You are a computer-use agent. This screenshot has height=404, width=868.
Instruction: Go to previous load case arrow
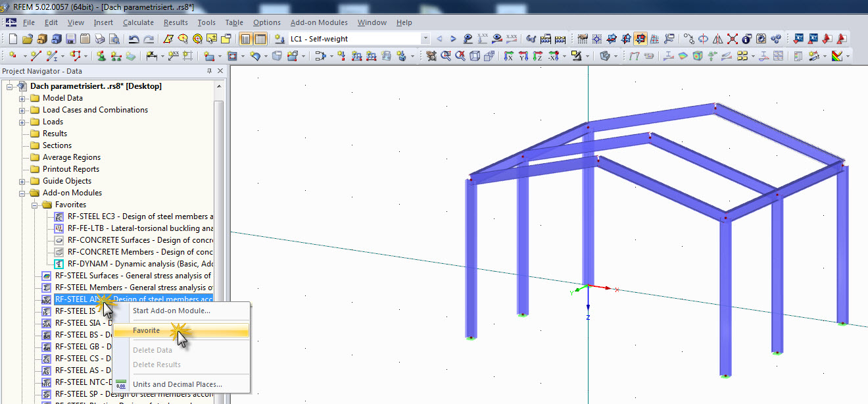click(x=439, y=39)
